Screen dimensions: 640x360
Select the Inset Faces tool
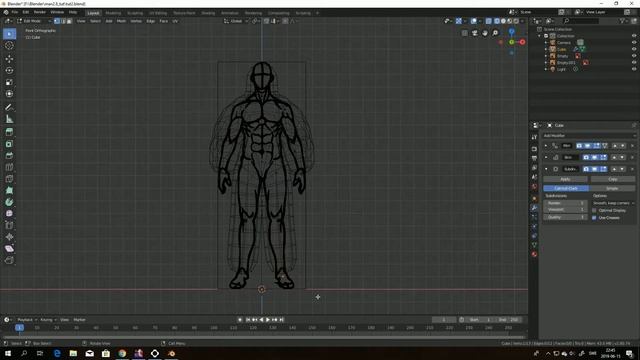click(9, 144)
